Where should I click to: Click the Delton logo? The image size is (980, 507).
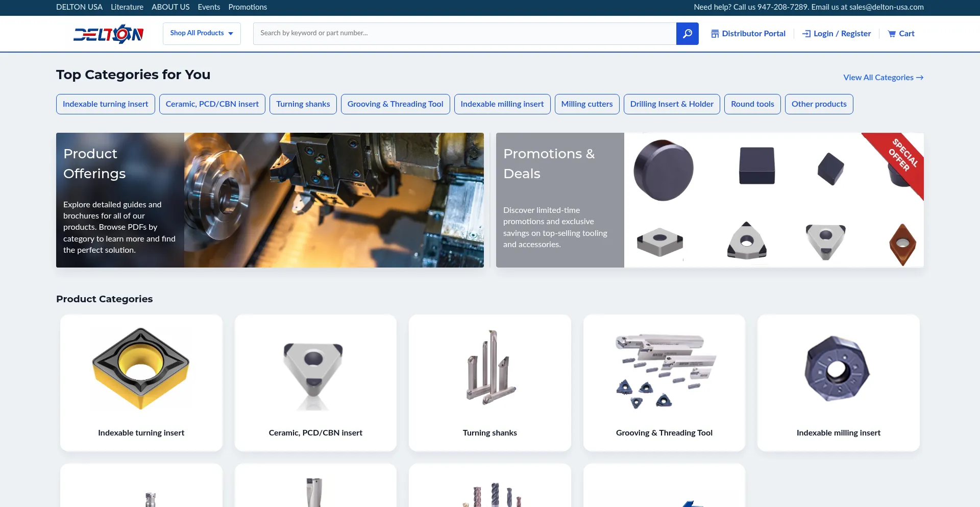tap(108, 34)
